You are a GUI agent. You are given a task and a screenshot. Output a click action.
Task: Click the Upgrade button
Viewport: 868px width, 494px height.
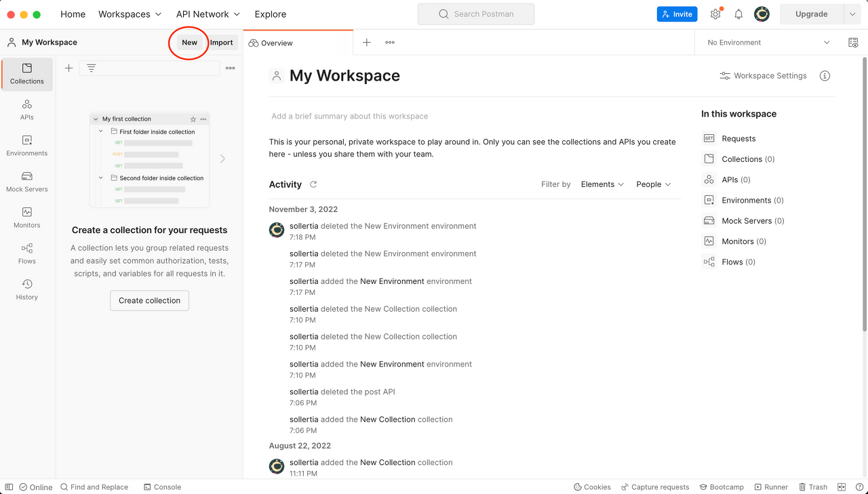click(811, 14)
